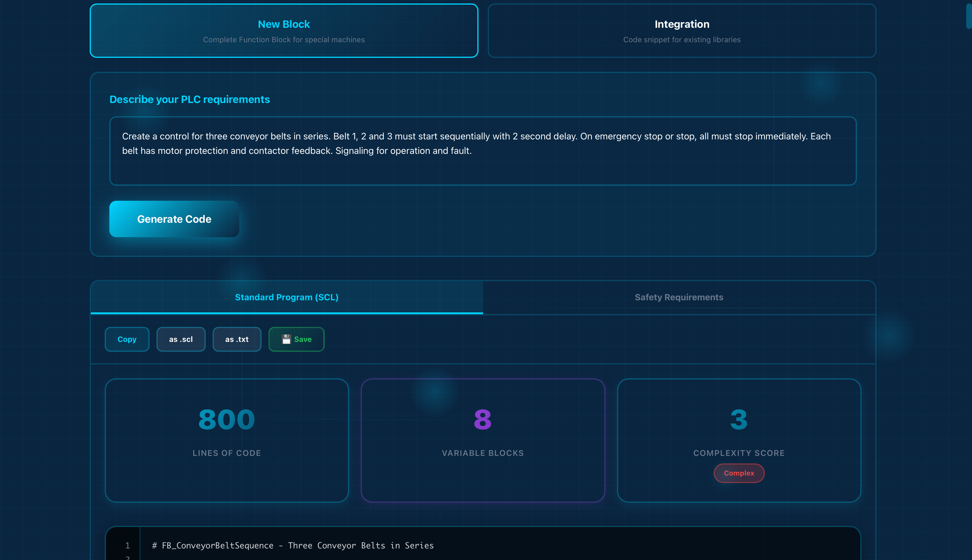
Task: Select the New Block mode card
Action: [283, 30]
